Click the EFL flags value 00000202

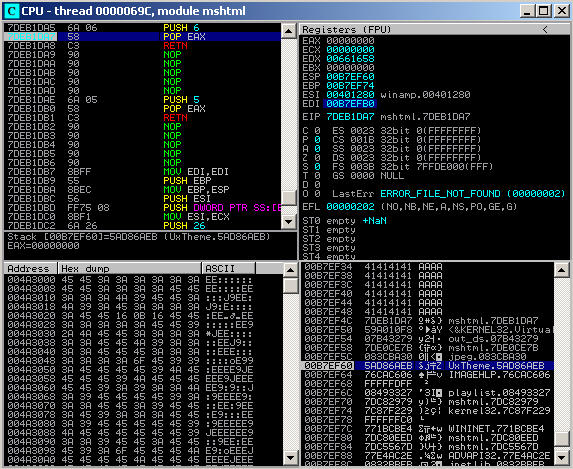tap(350, 207)
